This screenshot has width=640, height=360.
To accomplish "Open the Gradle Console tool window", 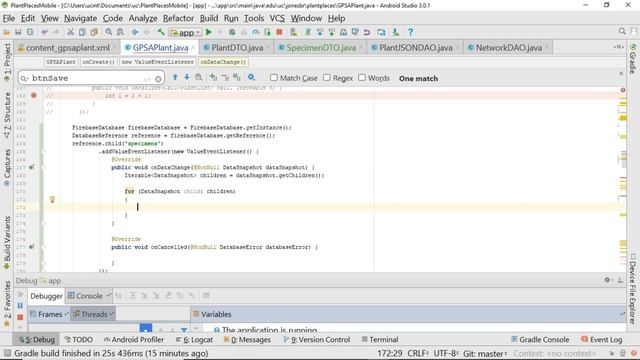I will tap(540, 340).
